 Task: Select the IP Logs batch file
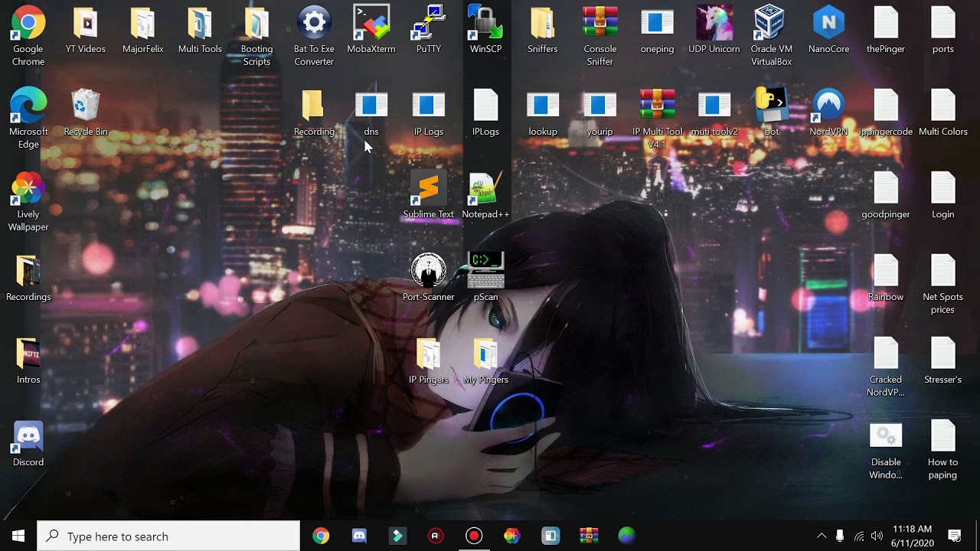click(x=429, y=106)
